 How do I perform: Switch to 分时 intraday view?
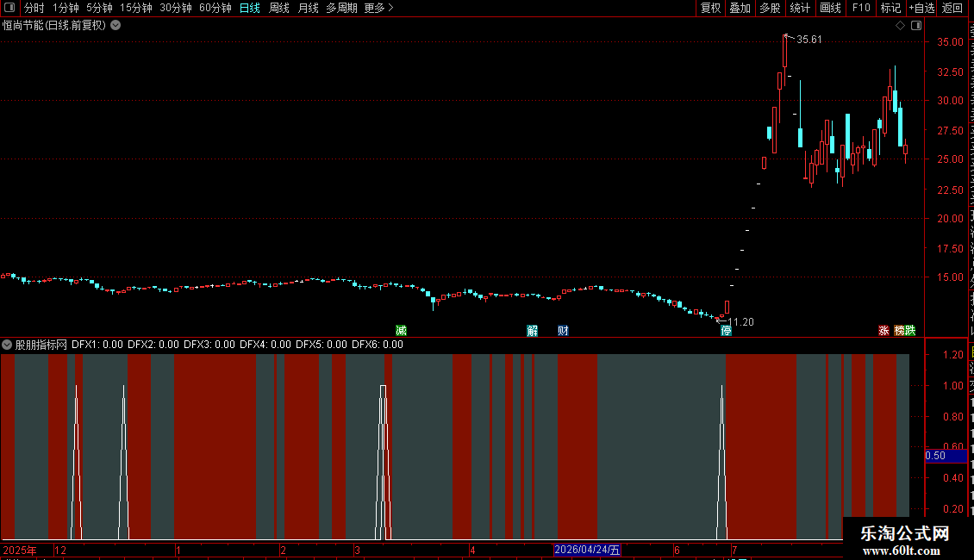[34, 8]
